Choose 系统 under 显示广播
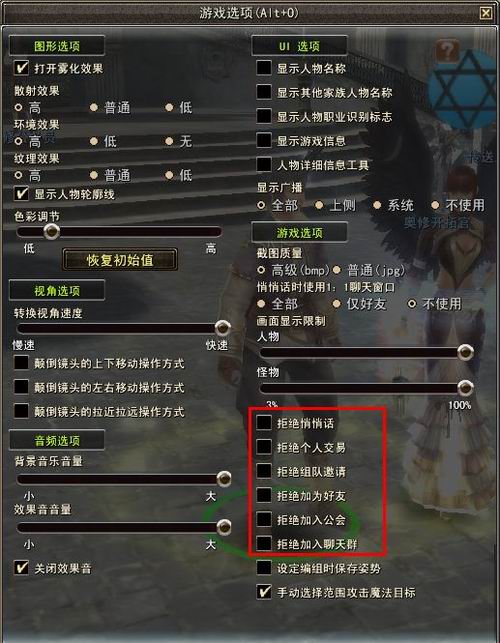The width and height of the screenshot is (500, 643). [377, 205]
